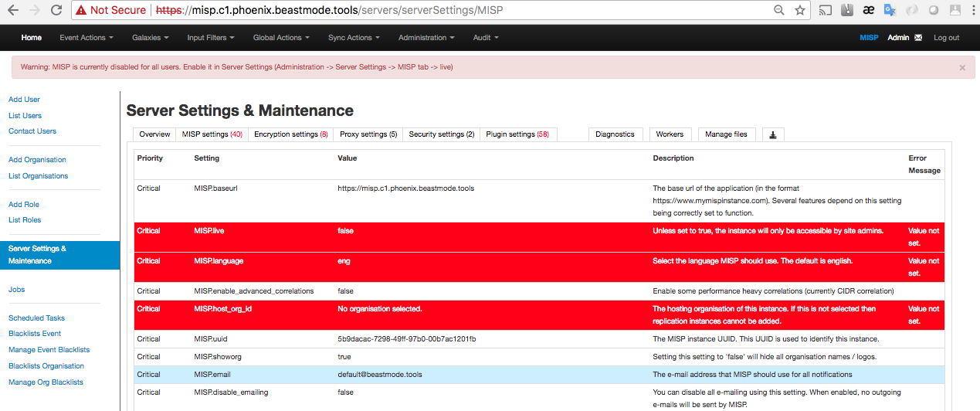The width and height of the screenshot is (980, 411).
Task: Reload the page with the refresh icon
Action: [56, 11]
